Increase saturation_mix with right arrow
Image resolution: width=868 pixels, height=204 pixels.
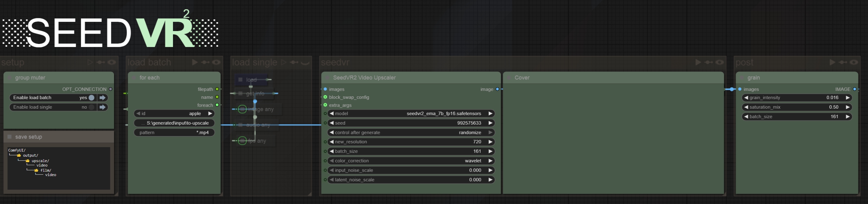click(848, 107)
